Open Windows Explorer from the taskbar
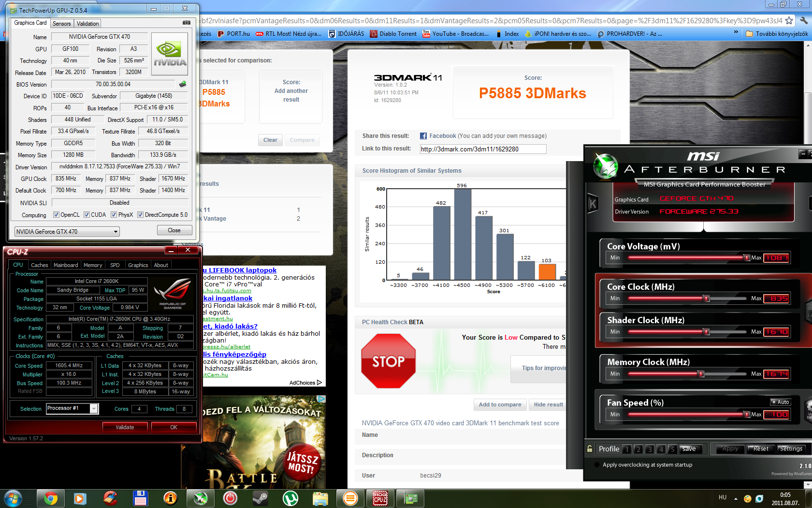This screenshot has width=812, height=508. tap(320, 498)
